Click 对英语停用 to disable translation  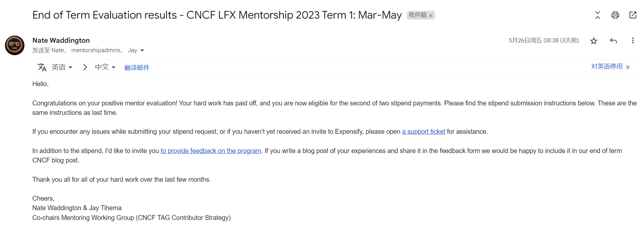point(606,67)
